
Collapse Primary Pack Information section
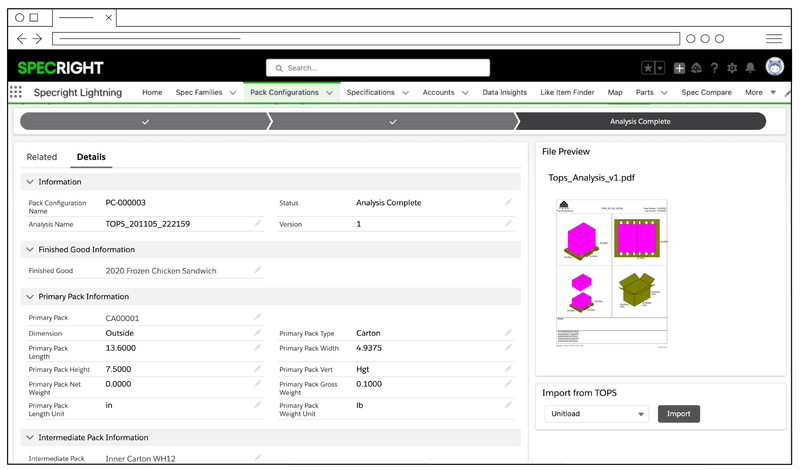(30, 296)
